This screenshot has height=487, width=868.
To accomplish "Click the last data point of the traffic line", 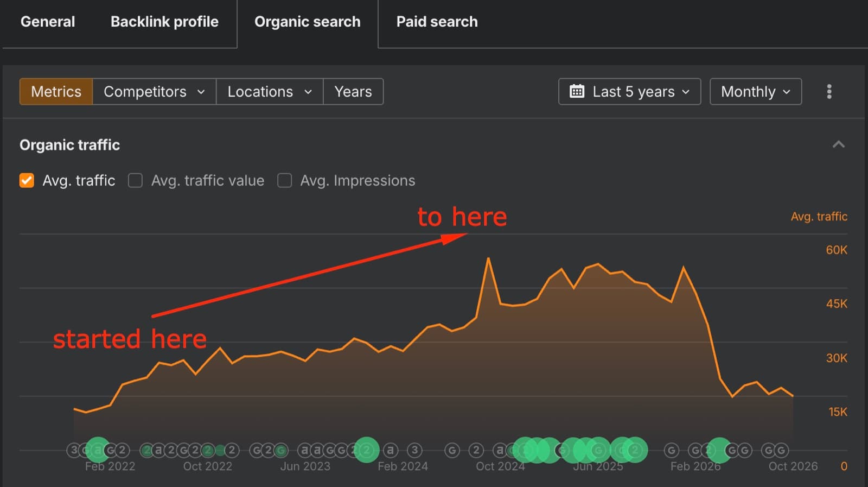I will [x=793, y=396].
